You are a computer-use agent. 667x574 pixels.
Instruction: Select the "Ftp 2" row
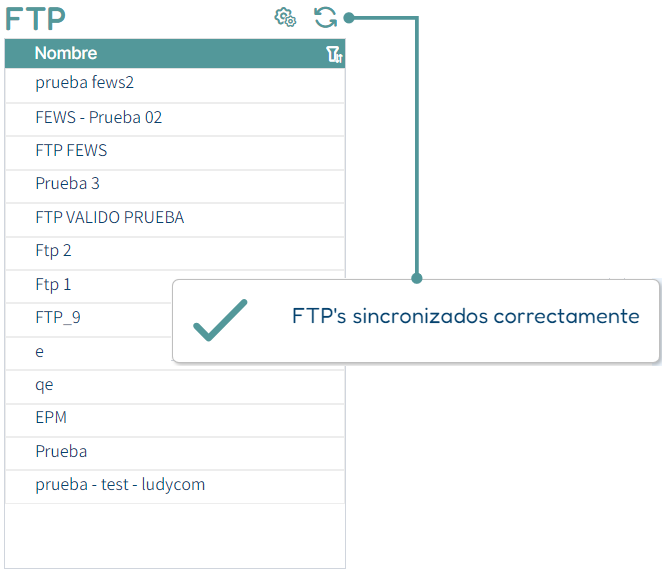pyautogui.click(x=175, y=254)
